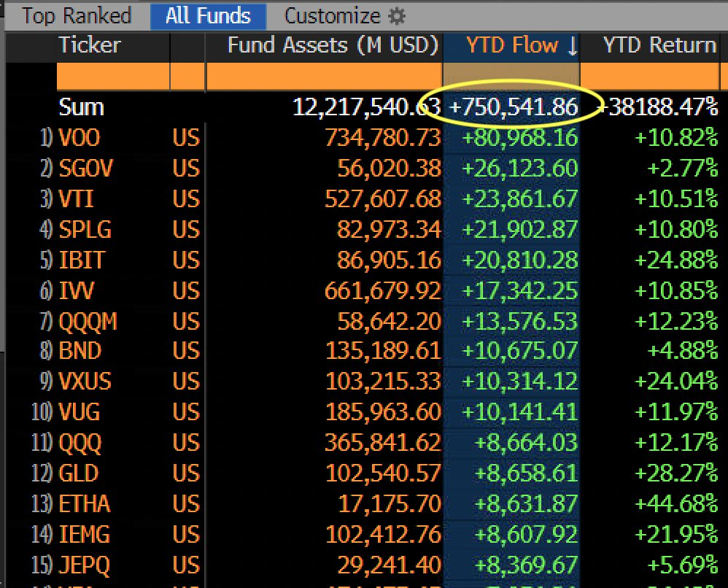
Task: Open the QQQ ticker row
Action: click(x=80, y=443)
